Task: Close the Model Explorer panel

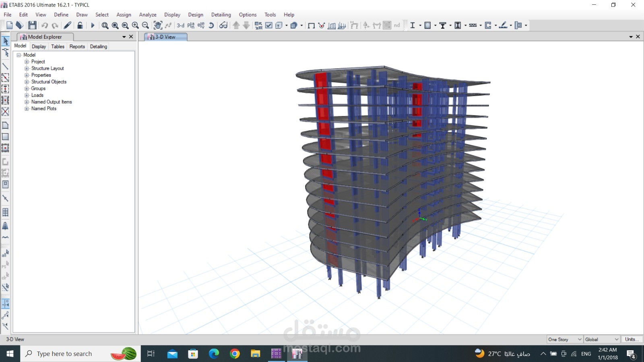Action: [x=131, y=37]
